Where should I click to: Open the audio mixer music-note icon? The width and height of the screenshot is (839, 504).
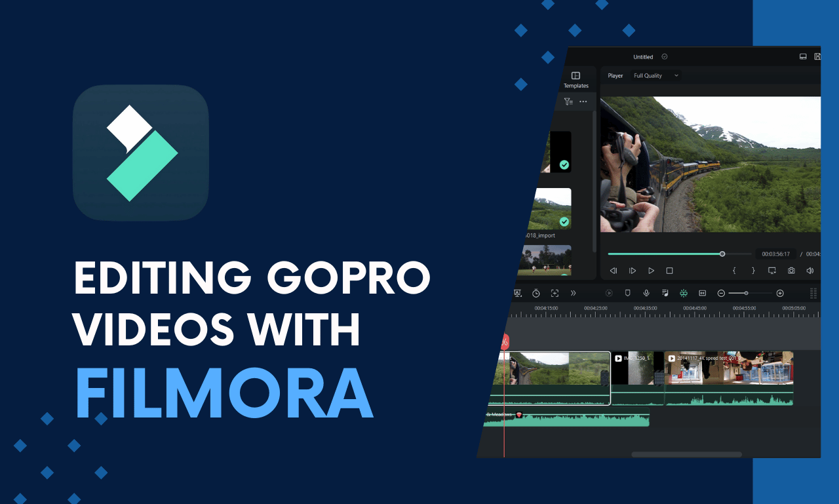tap(665, 293)
